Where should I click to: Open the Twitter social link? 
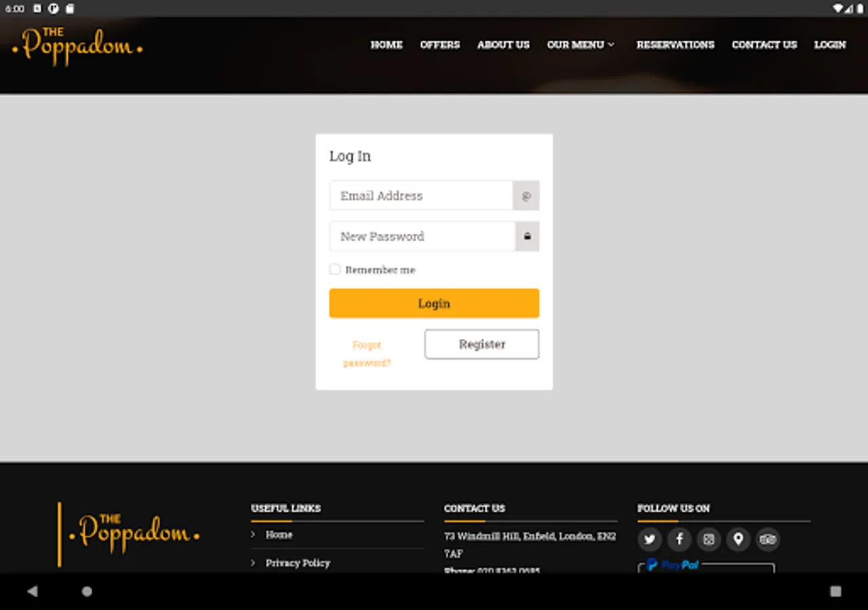pyautogui.click(x=650, y=540)
